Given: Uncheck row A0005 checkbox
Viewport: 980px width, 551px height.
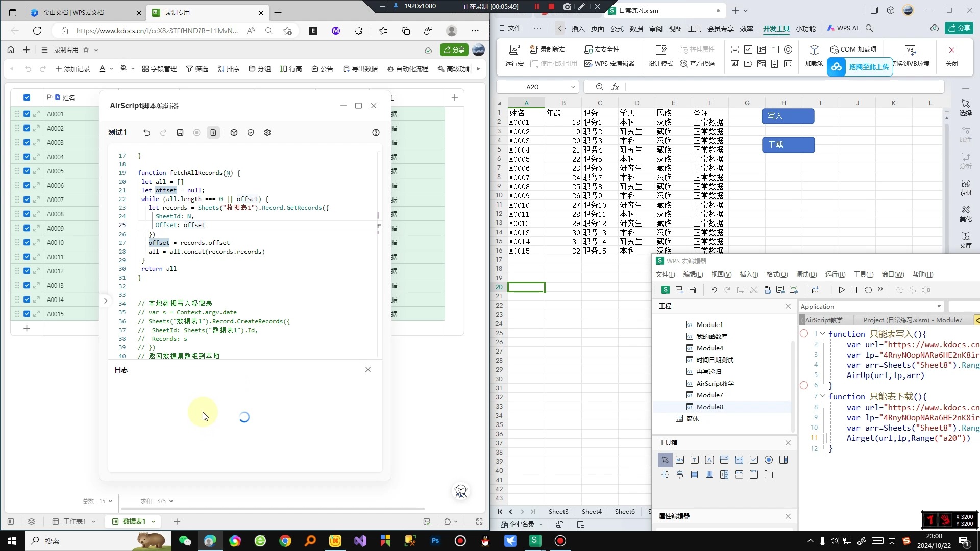Looking at the screenshot, I should click(27, 171).
